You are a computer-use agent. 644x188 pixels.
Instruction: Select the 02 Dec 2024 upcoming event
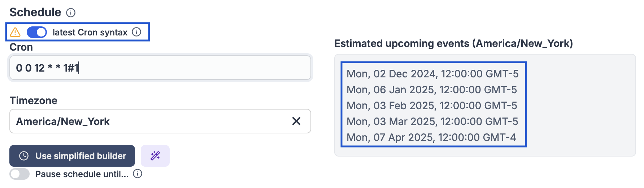click(432, 74)
